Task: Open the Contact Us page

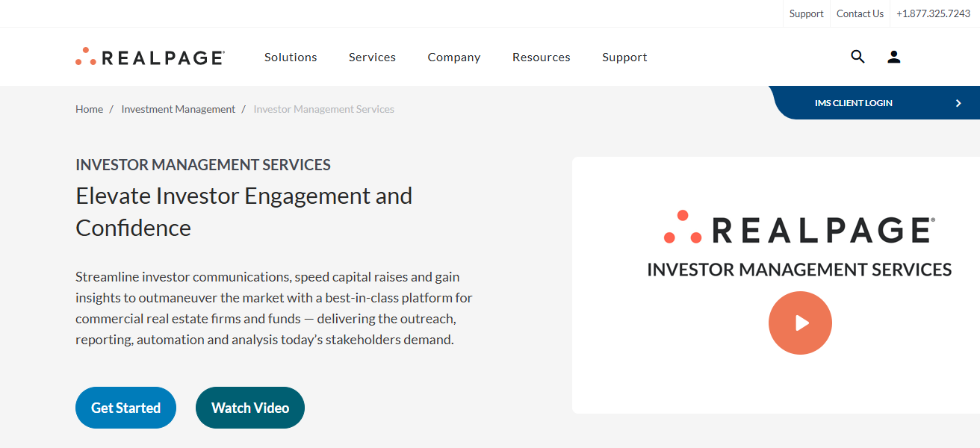Action: [860, 13]
